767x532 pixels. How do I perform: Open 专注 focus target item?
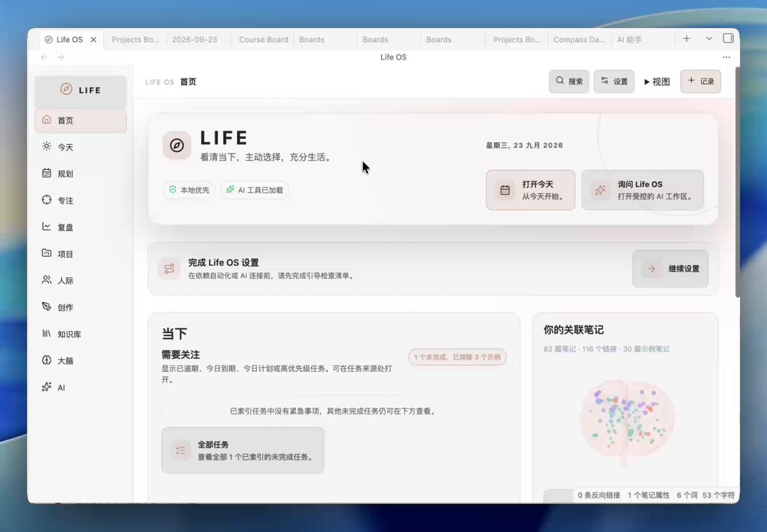(x=81, y=201)
